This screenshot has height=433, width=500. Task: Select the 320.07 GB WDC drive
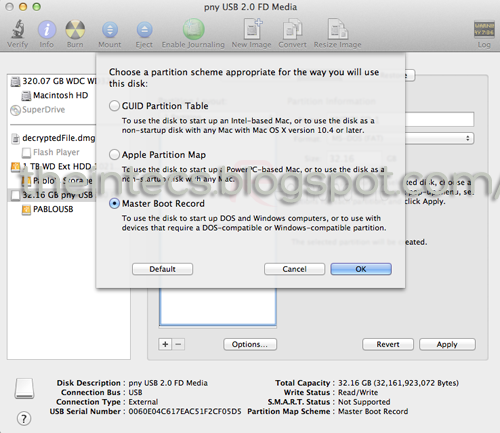click(53, 81)
